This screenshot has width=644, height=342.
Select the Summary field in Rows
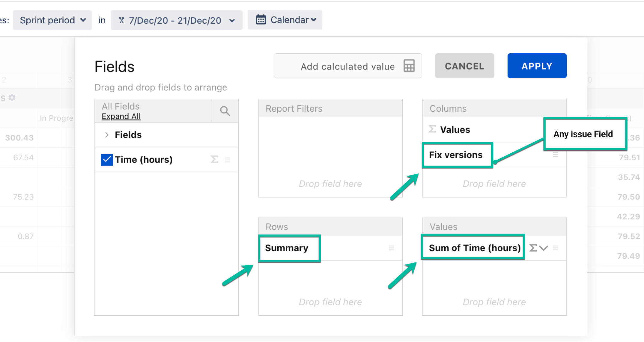point(287,248)
